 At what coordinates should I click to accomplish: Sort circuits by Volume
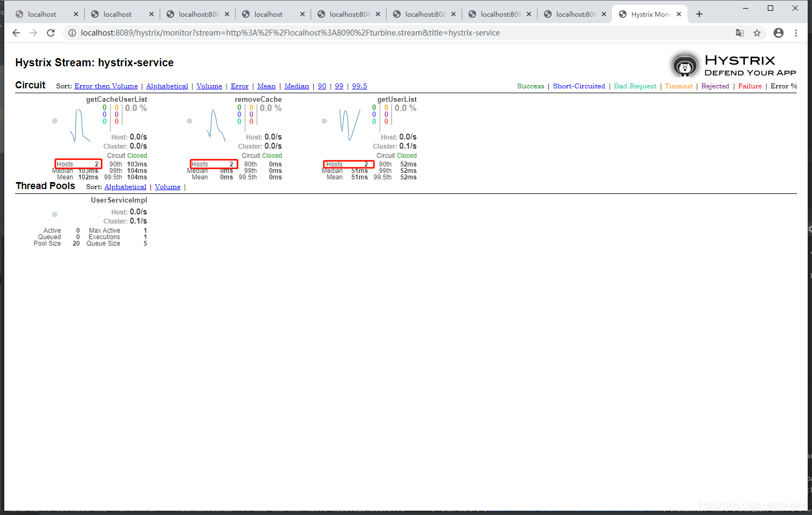[x=209, y=86]
